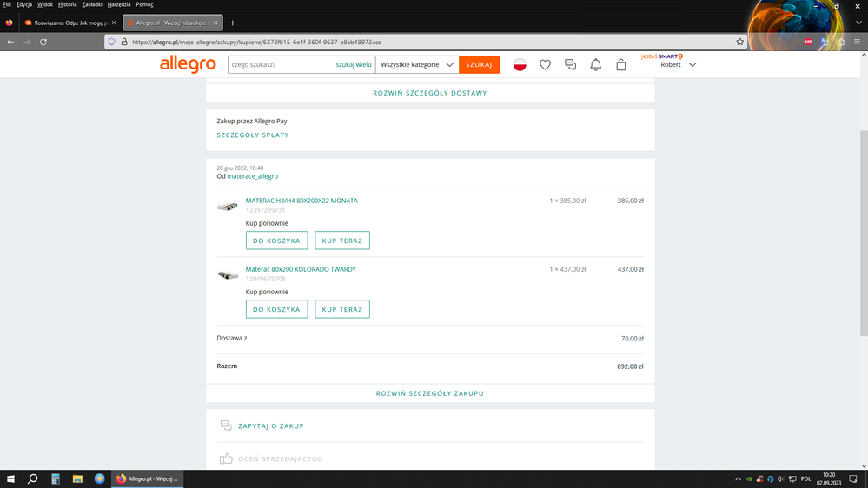This screenshot has height=488, width=868.
Task: Click the browser back arrow
Action: click(x=10, y=42)
